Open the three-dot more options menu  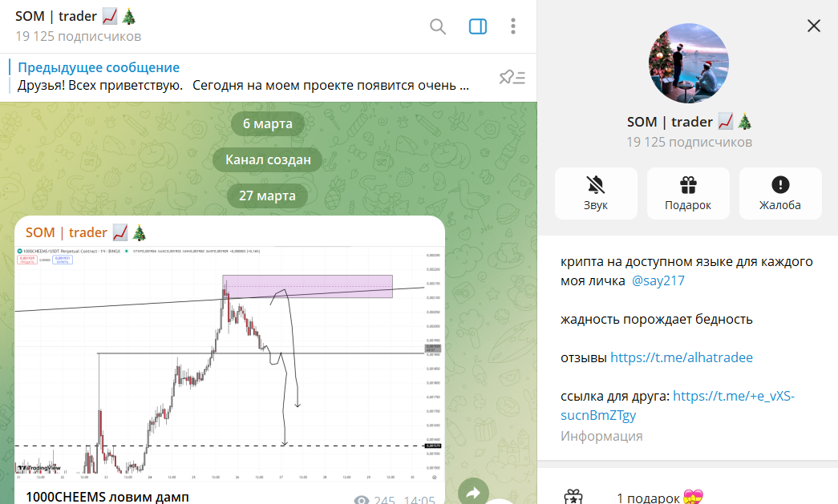pos(513,26)
